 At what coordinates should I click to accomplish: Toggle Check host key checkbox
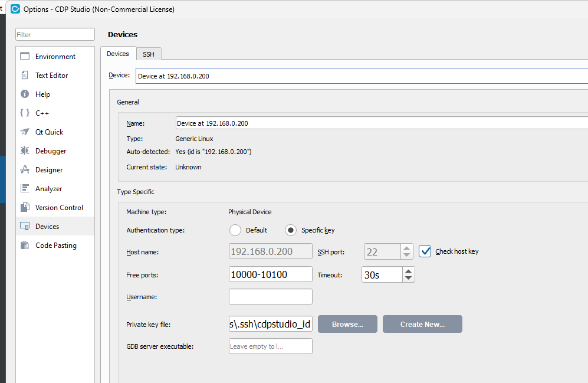(x=425, y=251)
